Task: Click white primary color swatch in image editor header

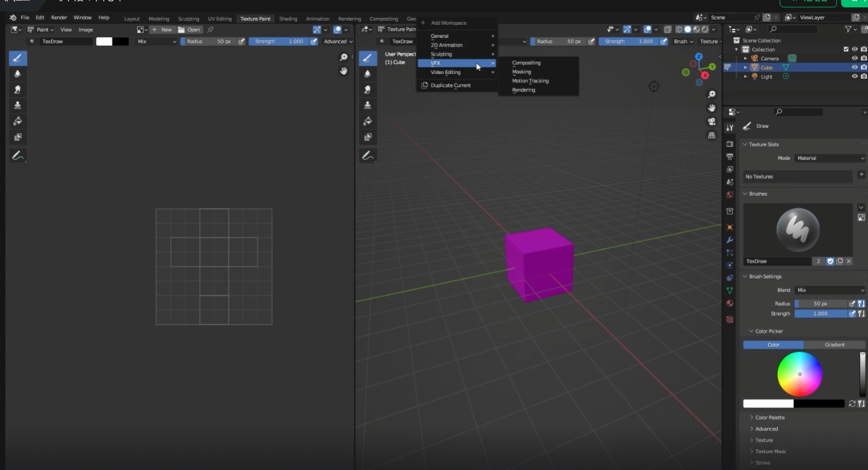Action: pyautogui.click(x=104, y=42)
